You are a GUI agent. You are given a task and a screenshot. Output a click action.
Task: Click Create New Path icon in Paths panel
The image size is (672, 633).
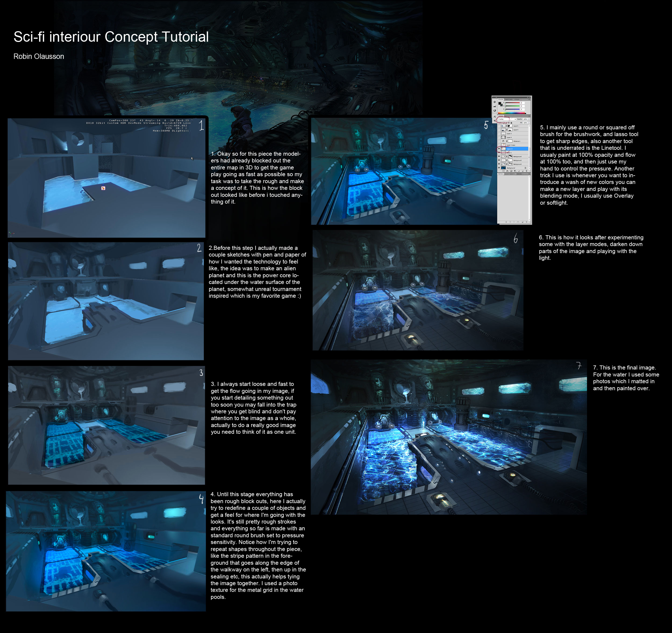point(523,222)
